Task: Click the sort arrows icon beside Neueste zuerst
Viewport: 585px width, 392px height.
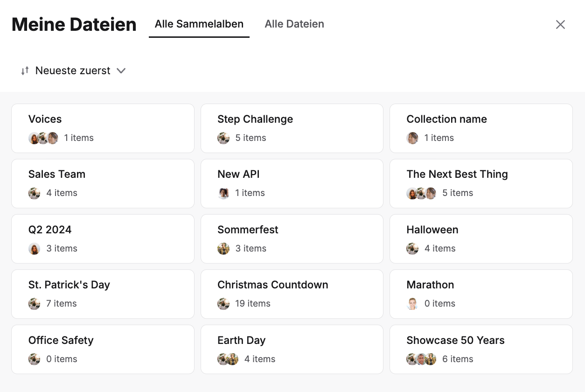Action: (x=25, y=71)
